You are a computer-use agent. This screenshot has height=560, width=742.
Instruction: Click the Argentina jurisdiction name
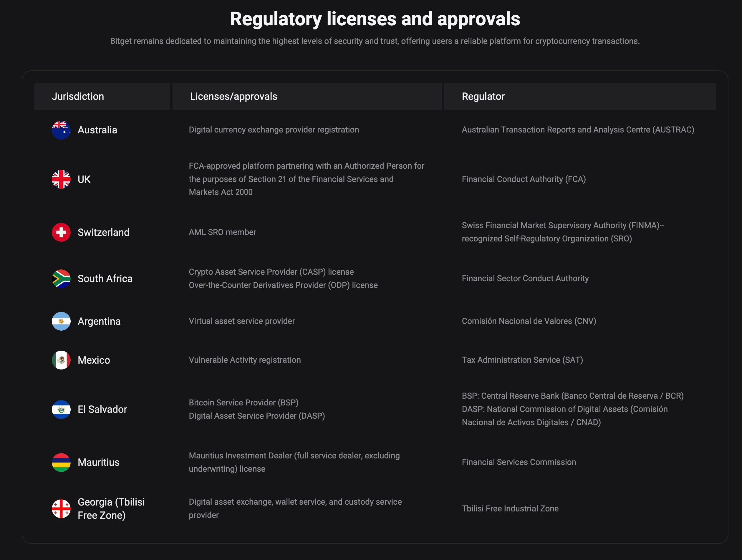[x=99, y=322]
